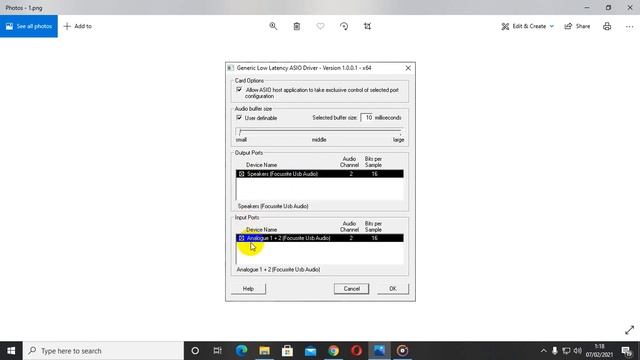Click the Share button
Screen dimensions: 640x360
click(577, 26)
